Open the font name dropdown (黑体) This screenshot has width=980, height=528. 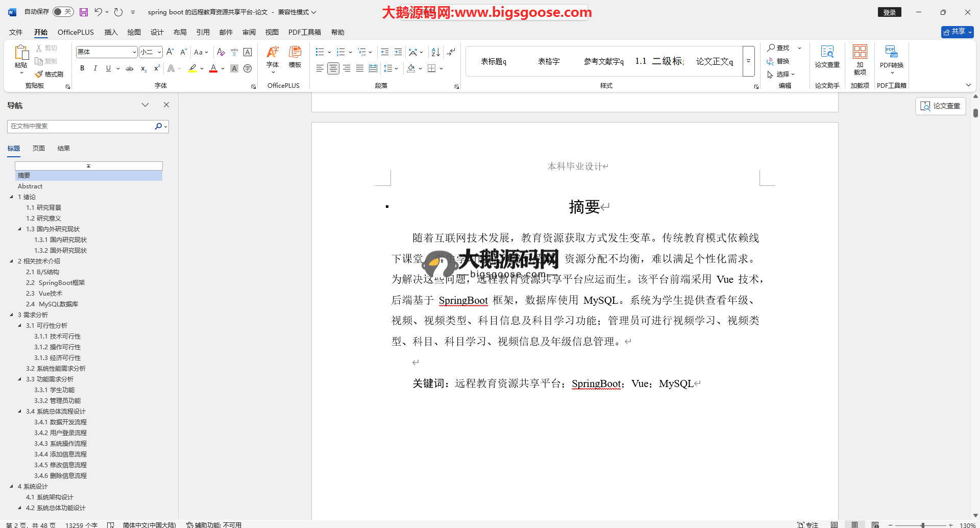[134, 52]
